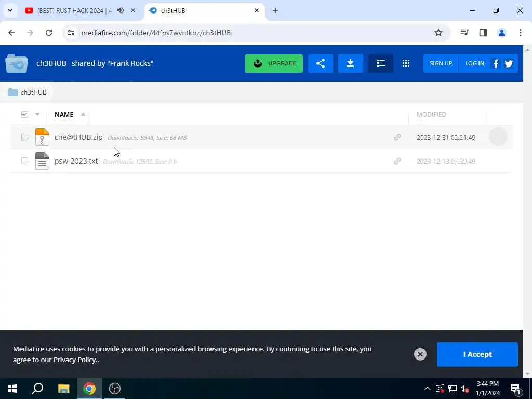Image resolution: width=532 pixels, height=399 pixels.
Task: Copy link icon for psw-2023.txt
Action: (397, 161)
